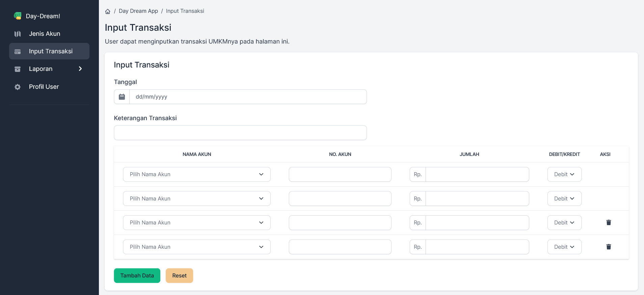This screenshot has width=644, height=295.
Task: Delete the fourth row with the trash icon
Action: coord(609,247)
